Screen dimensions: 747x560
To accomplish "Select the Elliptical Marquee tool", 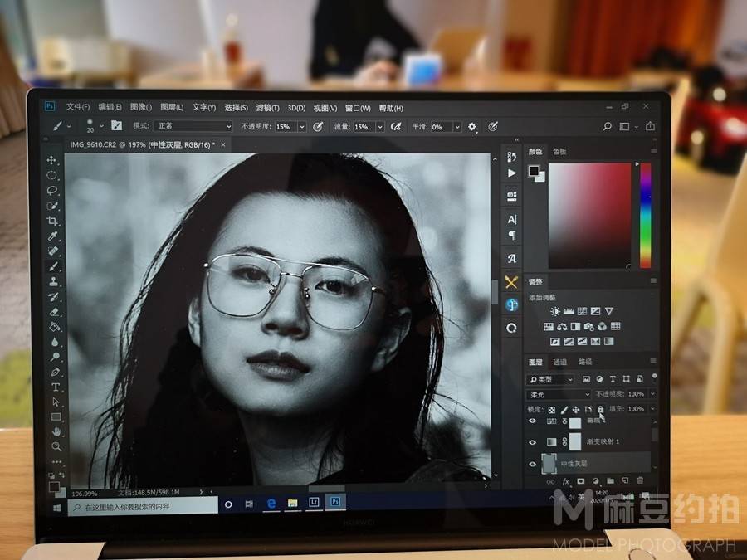I will pyautogui.click(x=52, y=175).
